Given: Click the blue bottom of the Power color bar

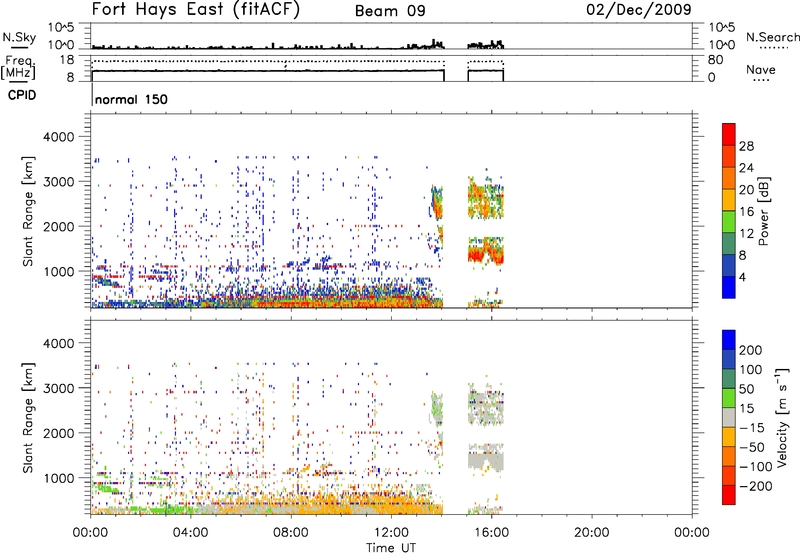Looking at the screenshot, I should coord(729,287).
